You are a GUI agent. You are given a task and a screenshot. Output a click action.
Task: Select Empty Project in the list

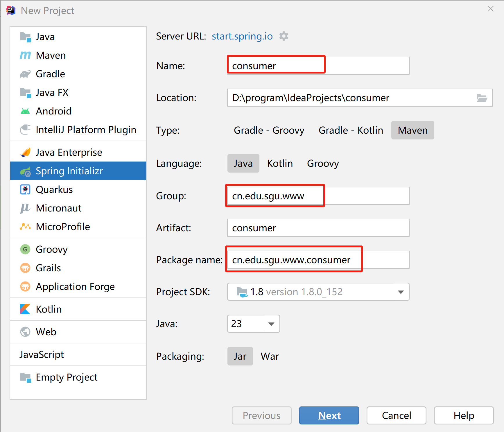78,377
